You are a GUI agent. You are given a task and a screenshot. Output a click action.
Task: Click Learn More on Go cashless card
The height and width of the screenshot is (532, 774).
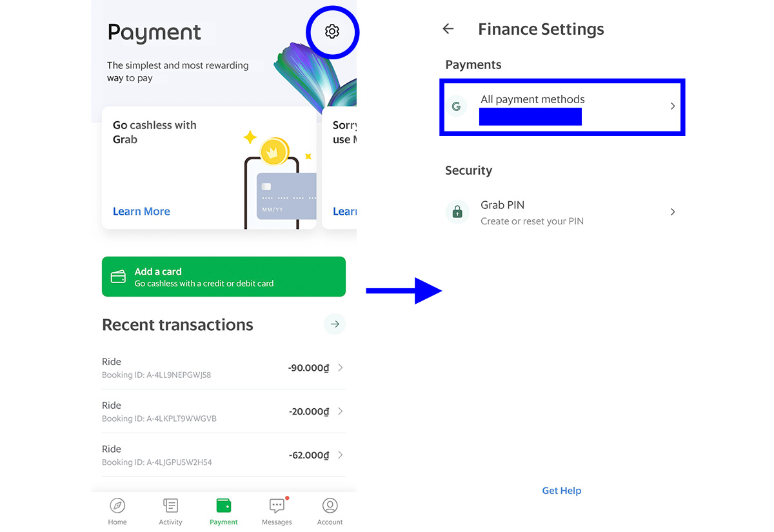tap(141, 212)
